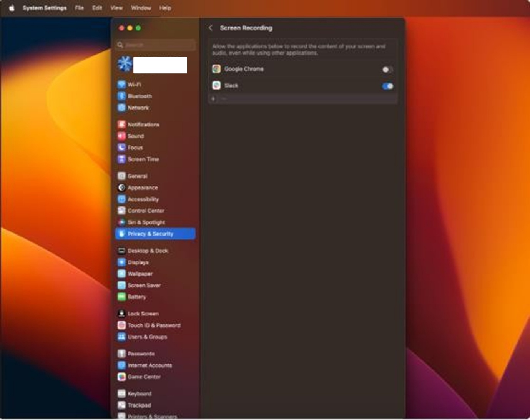The width and height of the screenshot is (530, 420).
Task: Open the Apple menu
Action: click(x=11, y=7)
